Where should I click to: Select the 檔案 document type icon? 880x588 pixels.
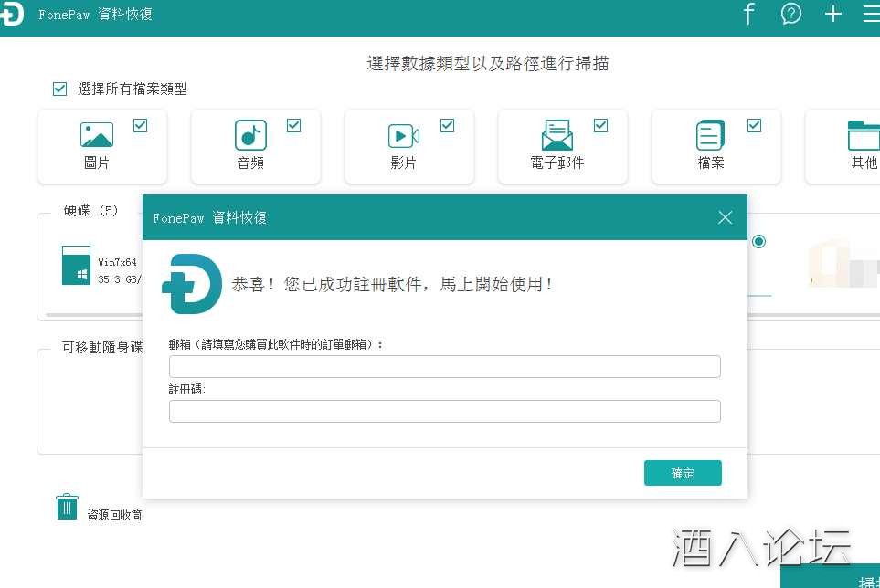point(711,134)
